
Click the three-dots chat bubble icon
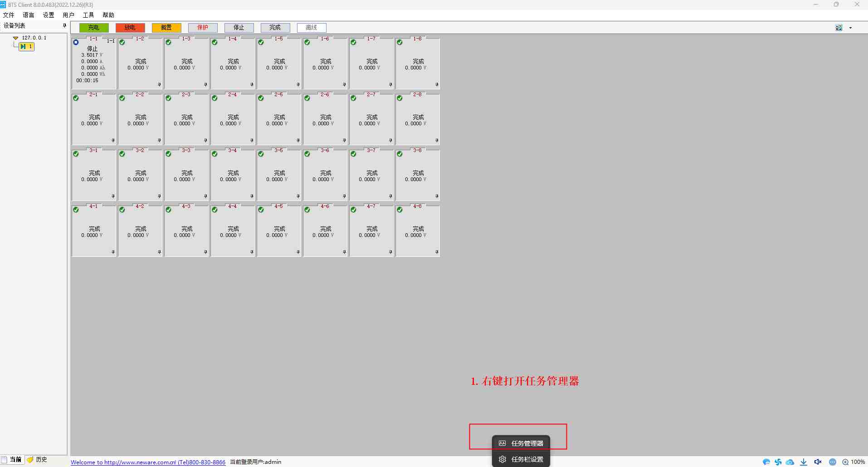point(833,462)
